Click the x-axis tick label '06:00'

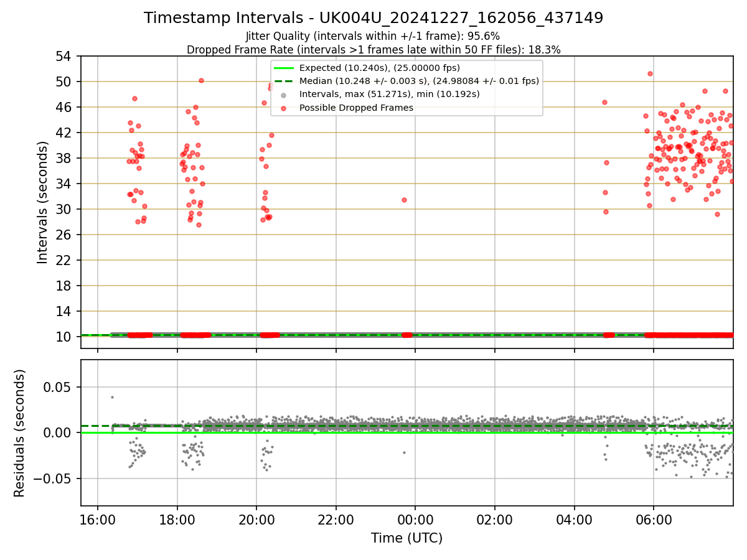pyautogui.click(x=654, y=520)
